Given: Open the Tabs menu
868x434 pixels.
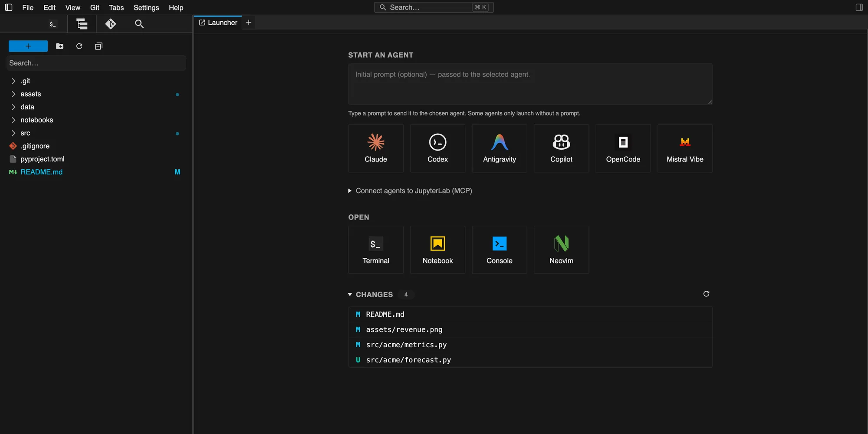Looking at the screenshot, I should pos(116,7).
